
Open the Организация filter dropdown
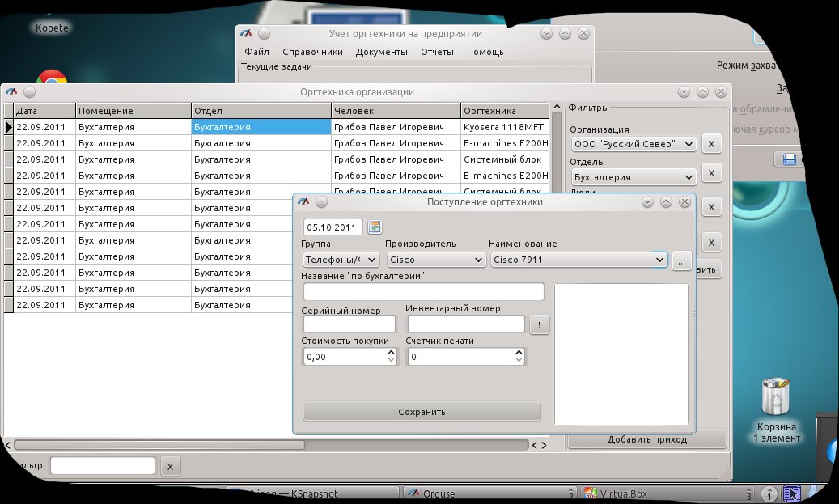(633, 144)
